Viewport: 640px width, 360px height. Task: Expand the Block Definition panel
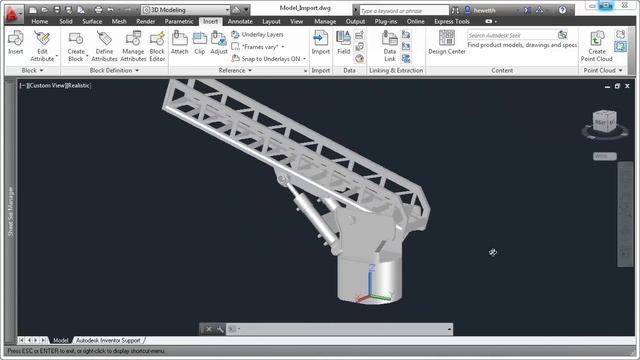point(114,71)
